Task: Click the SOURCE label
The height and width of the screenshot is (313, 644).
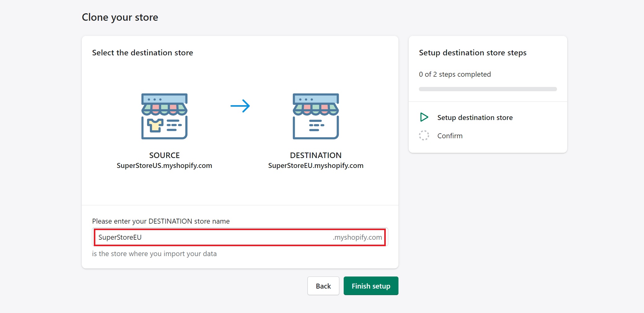Action: tap(164, 155)
